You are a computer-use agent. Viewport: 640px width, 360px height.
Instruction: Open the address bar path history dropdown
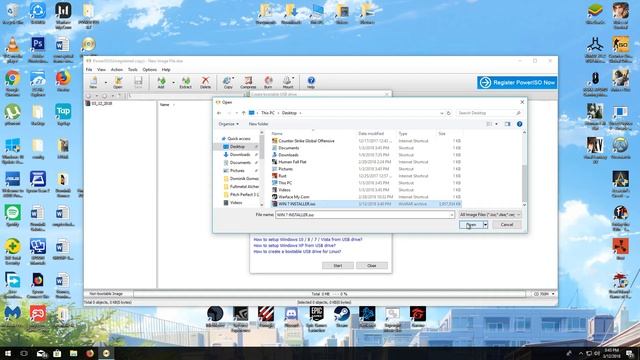(x=442, y=113)
